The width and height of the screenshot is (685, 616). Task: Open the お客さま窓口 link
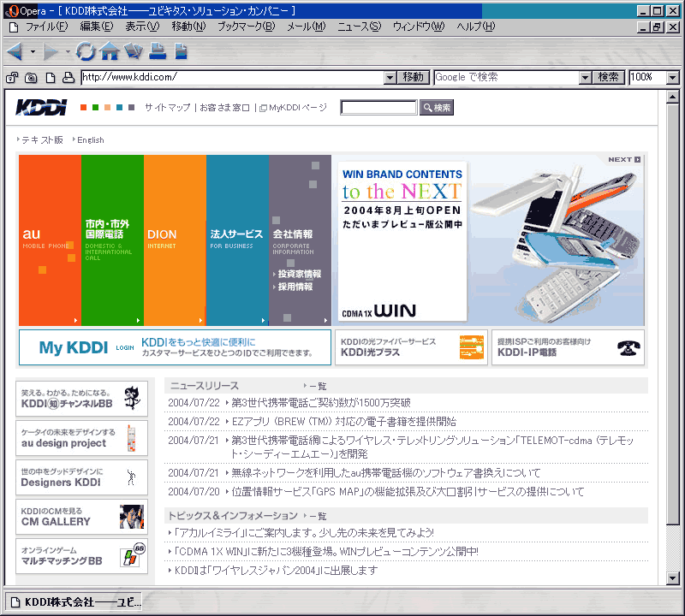(224, 108)
